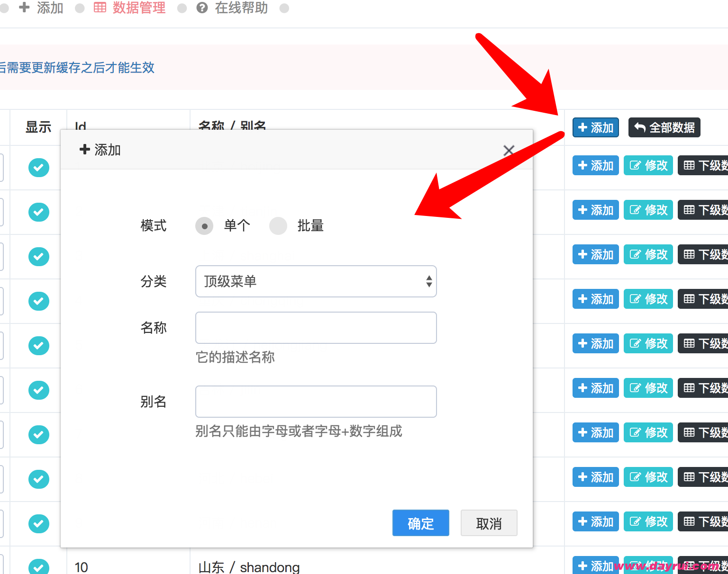Screen dimensions: 728x574
Task: Click the 添加 button in the table header
Action: click(596, 127)
